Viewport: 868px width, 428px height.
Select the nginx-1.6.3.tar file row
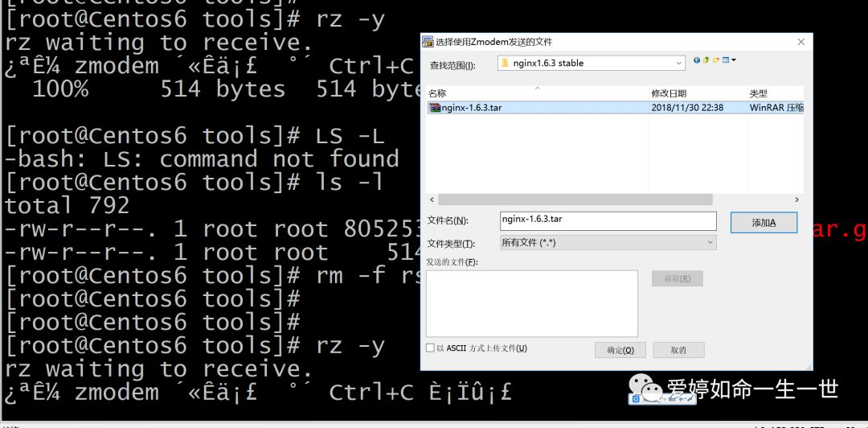[615, 108]
